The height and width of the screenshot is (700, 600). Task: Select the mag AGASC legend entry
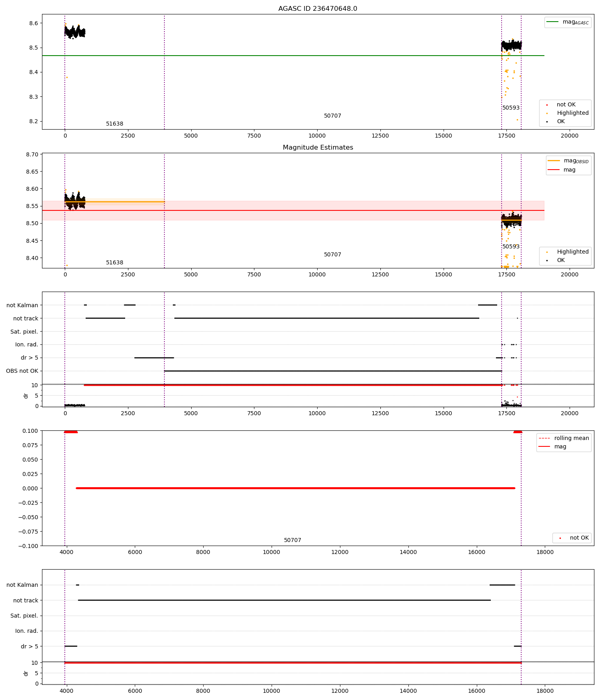pos(568,22)
